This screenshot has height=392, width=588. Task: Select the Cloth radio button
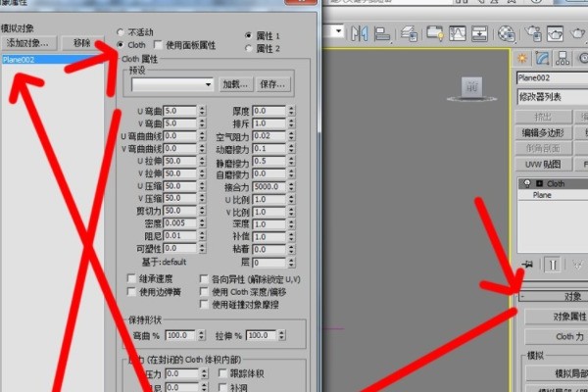121,45
